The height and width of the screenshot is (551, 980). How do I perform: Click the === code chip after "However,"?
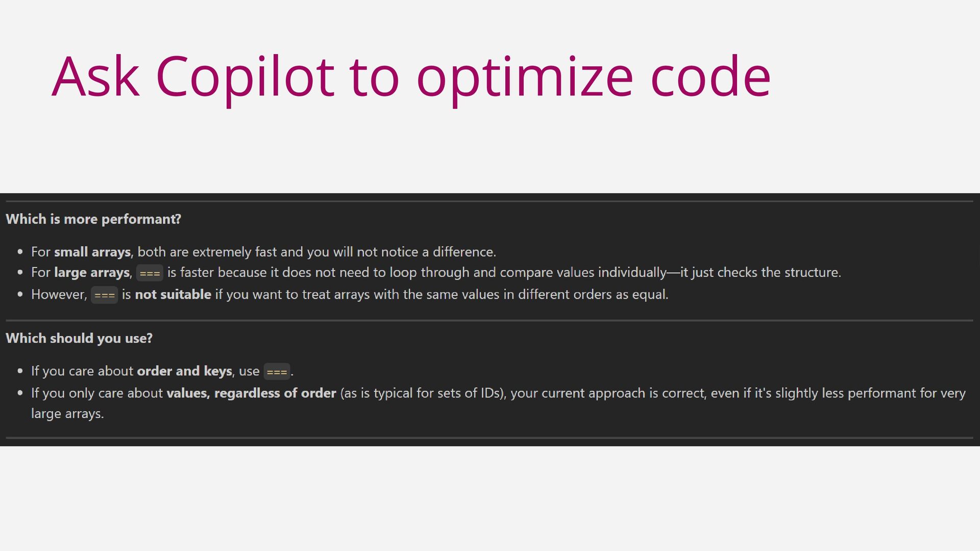(x=104, y=295)
